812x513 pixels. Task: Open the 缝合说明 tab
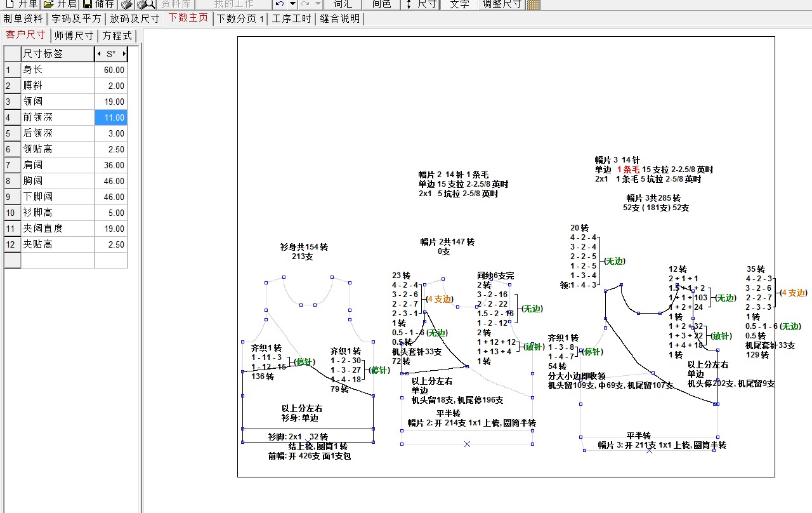(x=339, y=19)
